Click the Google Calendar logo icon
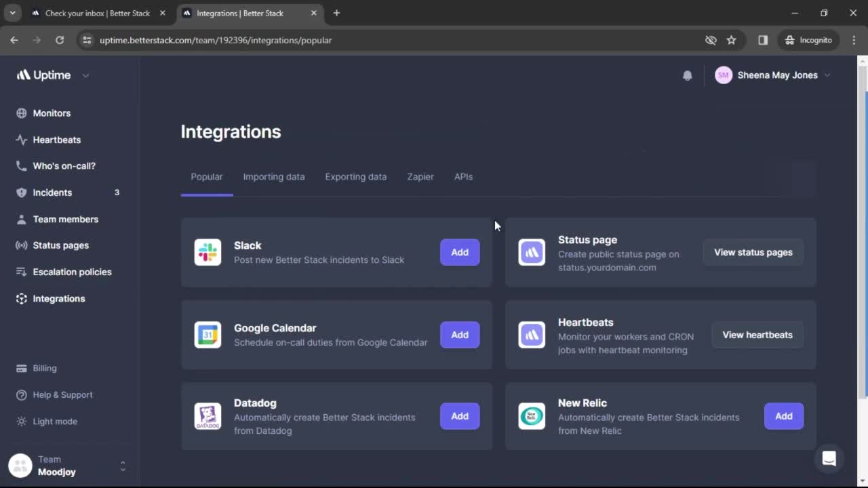Viewport: 868px width, 488px height. (208, 335)
